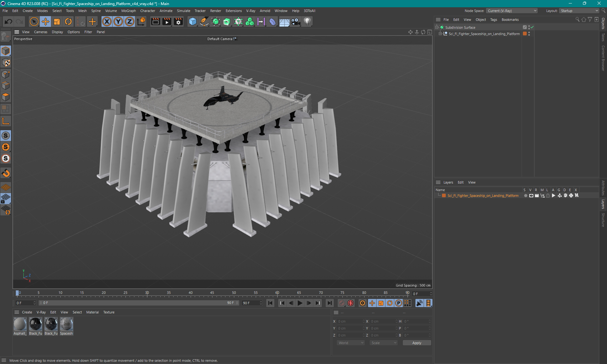The width and height of the screenshot is (607, 364).
Task: Open the MoGraph menu
Action: pyautogui.click(x=128, y=11)
